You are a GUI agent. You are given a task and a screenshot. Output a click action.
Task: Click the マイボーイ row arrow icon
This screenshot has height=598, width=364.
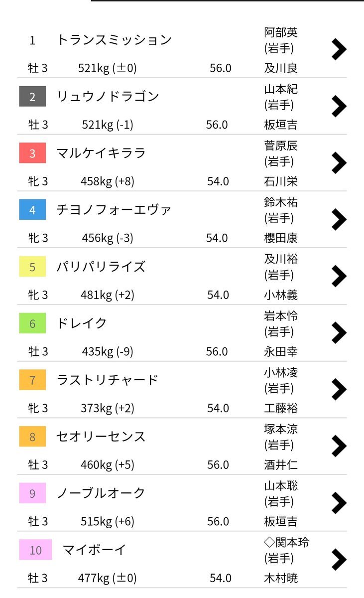[339, 560]
